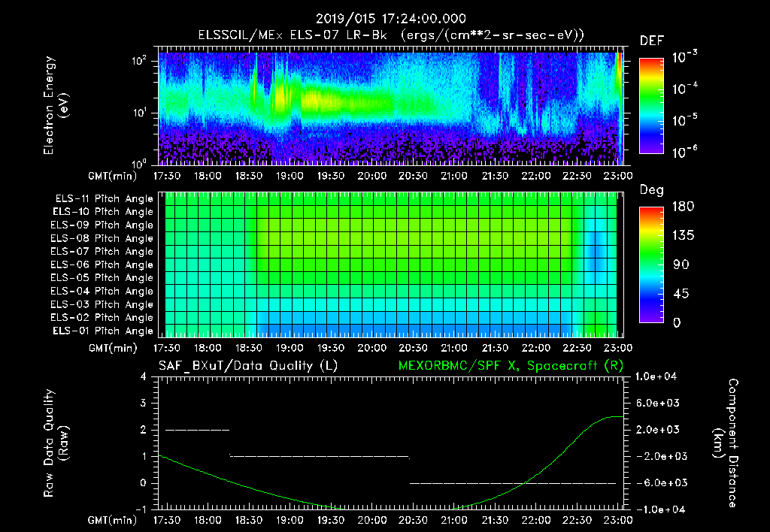Viewport: 770px width, 532px height.
Task: Select the 10^-6 label on DEF colorbar
Action: click(684, 151)
